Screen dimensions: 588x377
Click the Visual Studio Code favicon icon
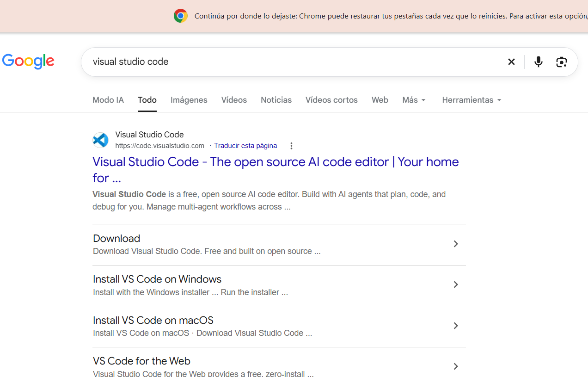pyautogui.click(x=101, y=140)
